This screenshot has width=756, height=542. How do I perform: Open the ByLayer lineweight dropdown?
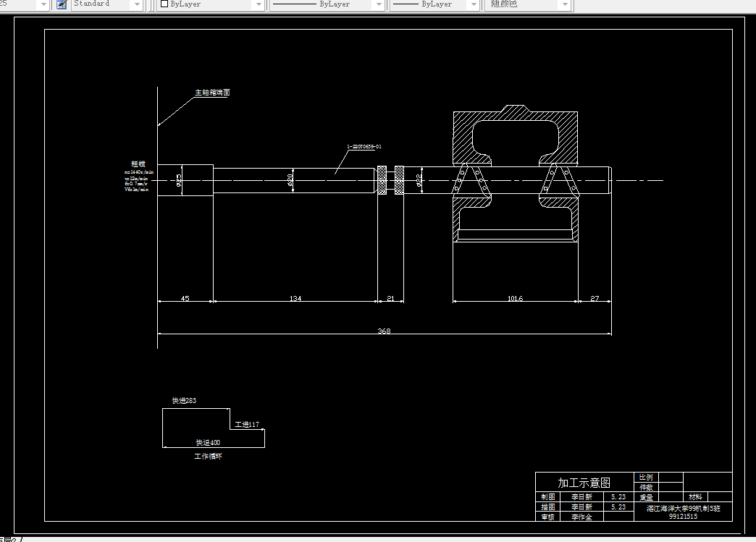[474, 4]
